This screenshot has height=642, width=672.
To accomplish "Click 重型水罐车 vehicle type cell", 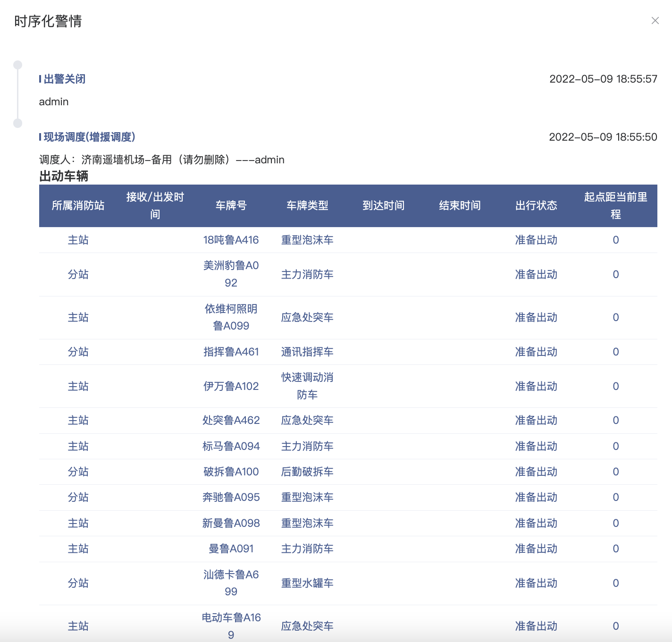I will tap(307, 583).
